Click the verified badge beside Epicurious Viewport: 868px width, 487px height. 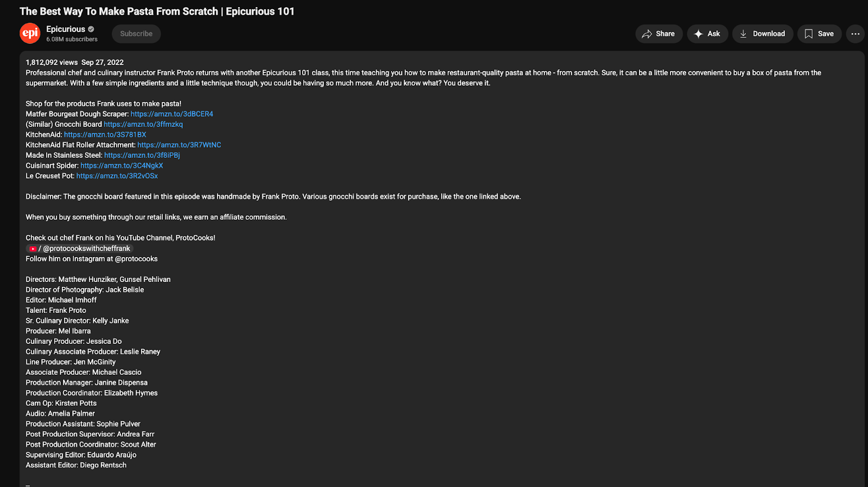click(x=91, y=29)
